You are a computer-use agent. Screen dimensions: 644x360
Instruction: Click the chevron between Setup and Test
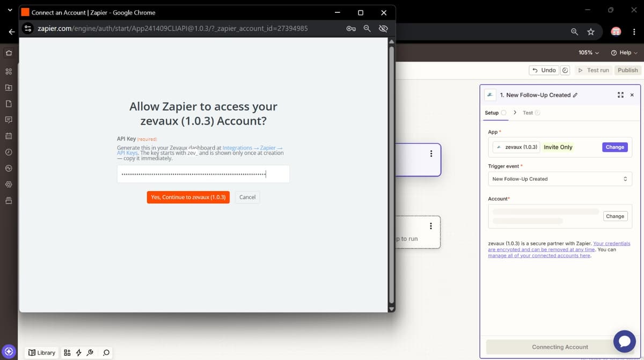515,113
